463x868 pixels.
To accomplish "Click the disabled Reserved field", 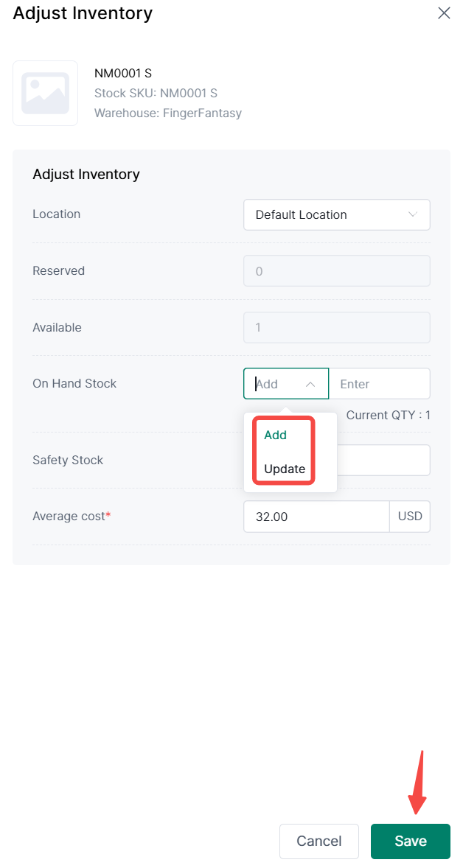I will [x=336, y=271].
